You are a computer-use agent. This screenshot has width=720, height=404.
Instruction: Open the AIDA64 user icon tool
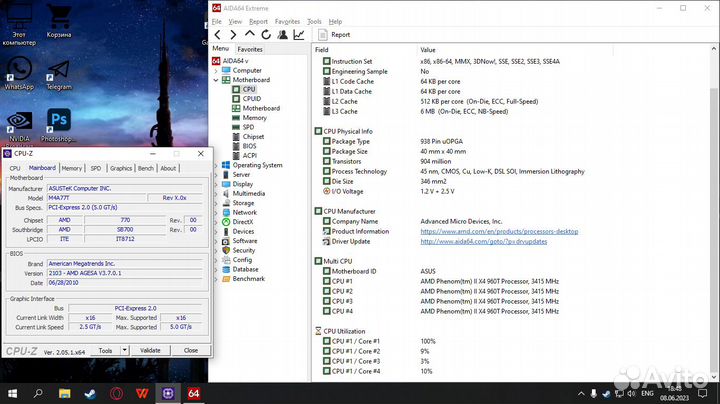tap(282, 34)
